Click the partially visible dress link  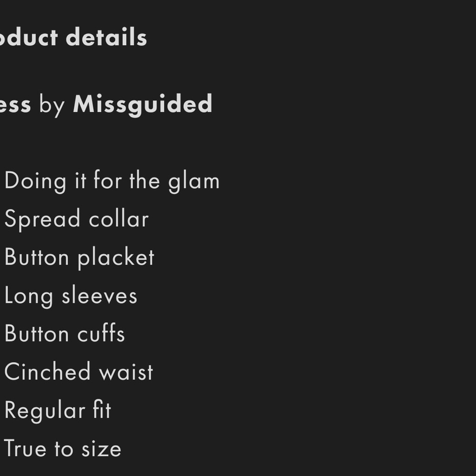click(16, 105)
